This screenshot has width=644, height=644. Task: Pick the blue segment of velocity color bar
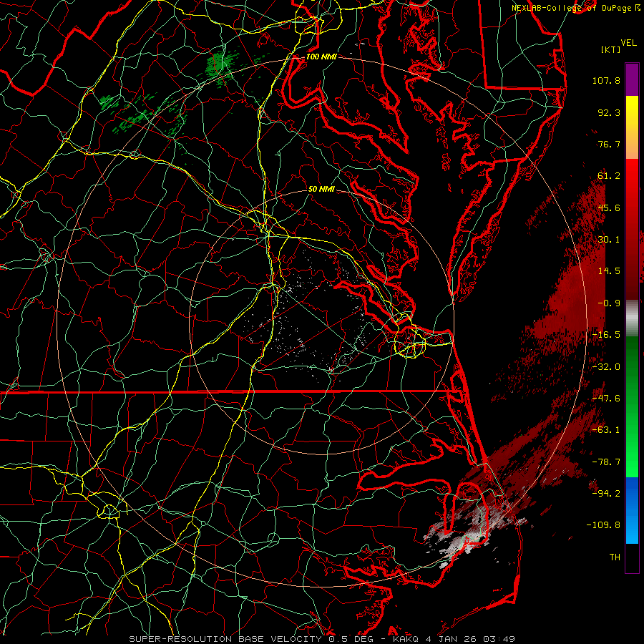(x=632, y=510)
